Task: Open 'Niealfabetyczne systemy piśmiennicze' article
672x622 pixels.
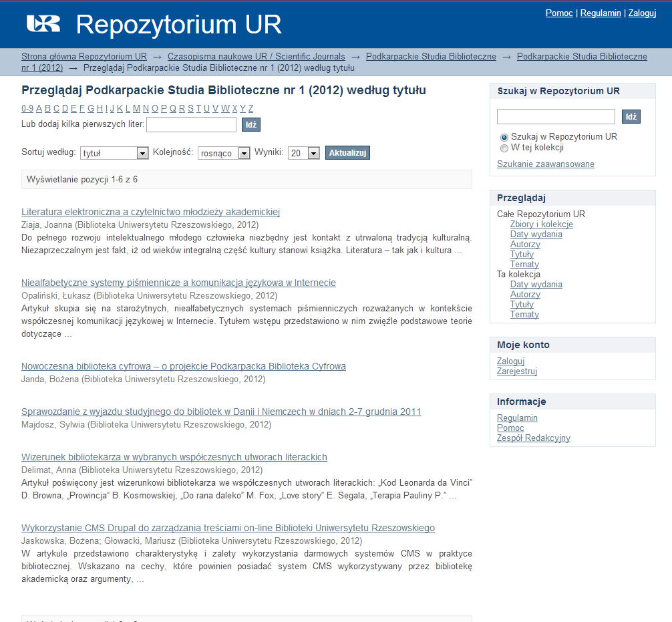Action: [x=179, y=283]
